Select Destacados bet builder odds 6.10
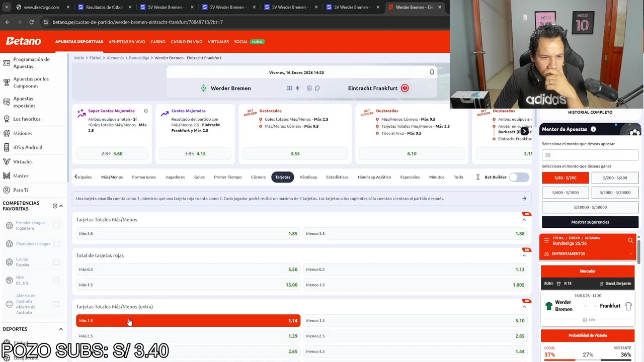644x362 pixels. (412, 153)
